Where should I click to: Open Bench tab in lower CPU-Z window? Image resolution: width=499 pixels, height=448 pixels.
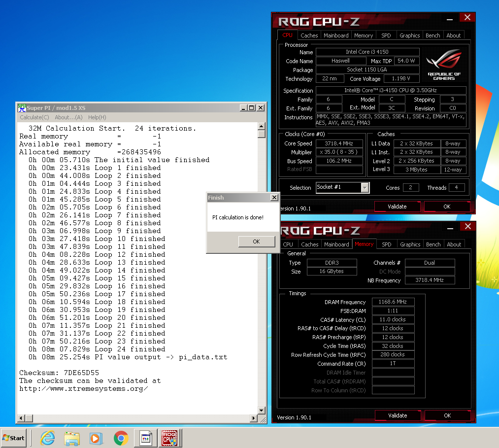click(x=433, y=244)
